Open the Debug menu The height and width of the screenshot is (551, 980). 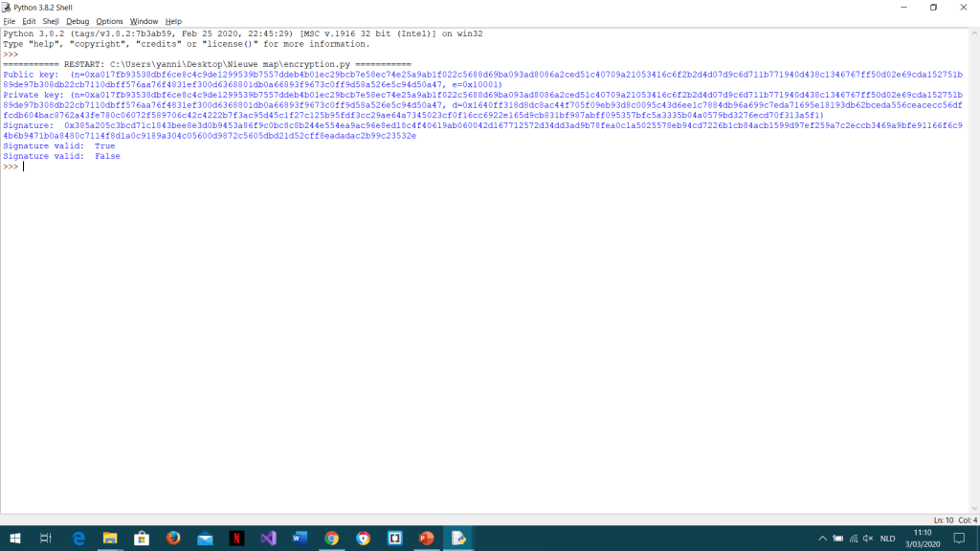[78, 21]
